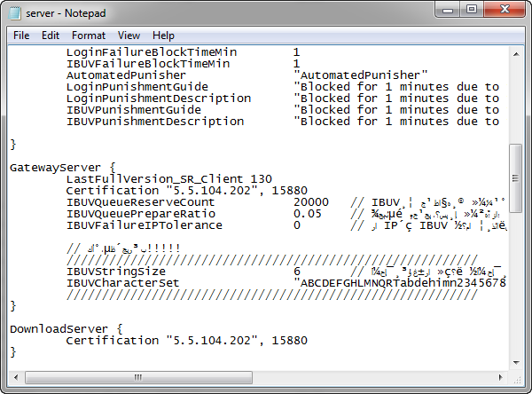The image size is (532, 394).
Task: Click the IBUVQueueReserveCount value 20000
Action: (310, 201)
